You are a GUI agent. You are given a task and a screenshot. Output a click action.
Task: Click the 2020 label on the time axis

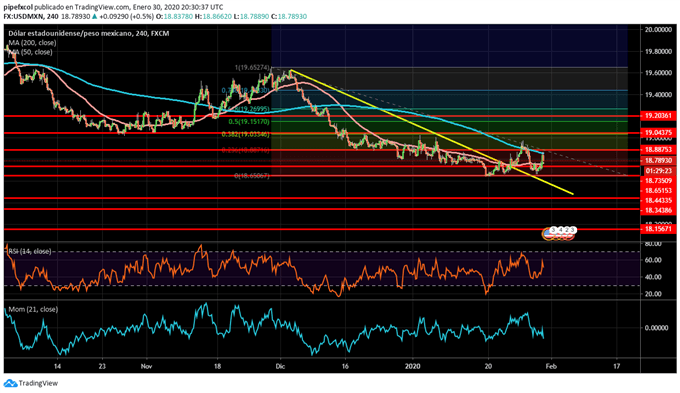click(x=413, y=367)
